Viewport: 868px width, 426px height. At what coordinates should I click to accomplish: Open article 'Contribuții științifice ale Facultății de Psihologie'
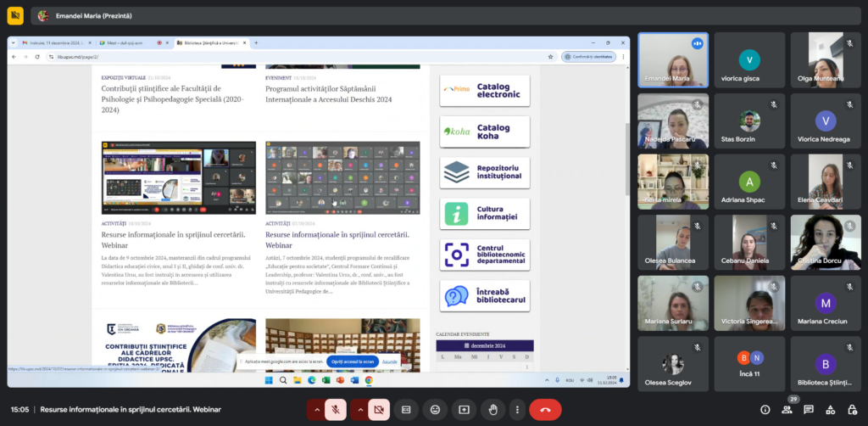(x=172, y=99)
